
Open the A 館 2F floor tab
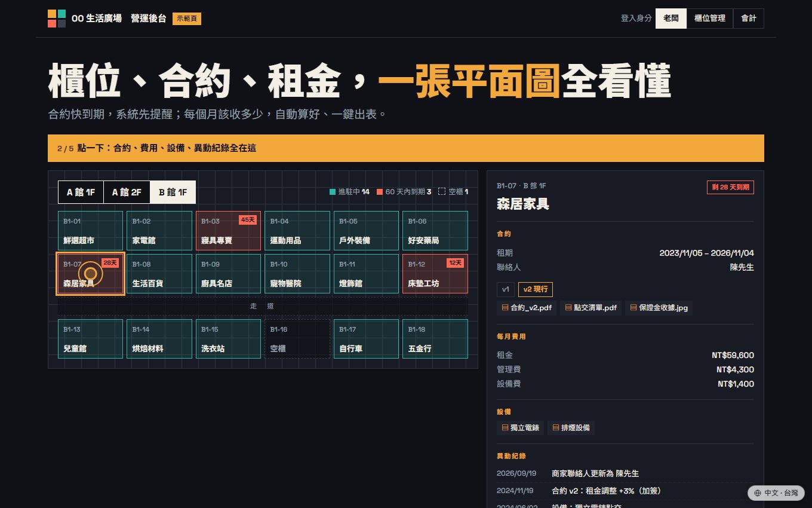[x=127, y=192]
